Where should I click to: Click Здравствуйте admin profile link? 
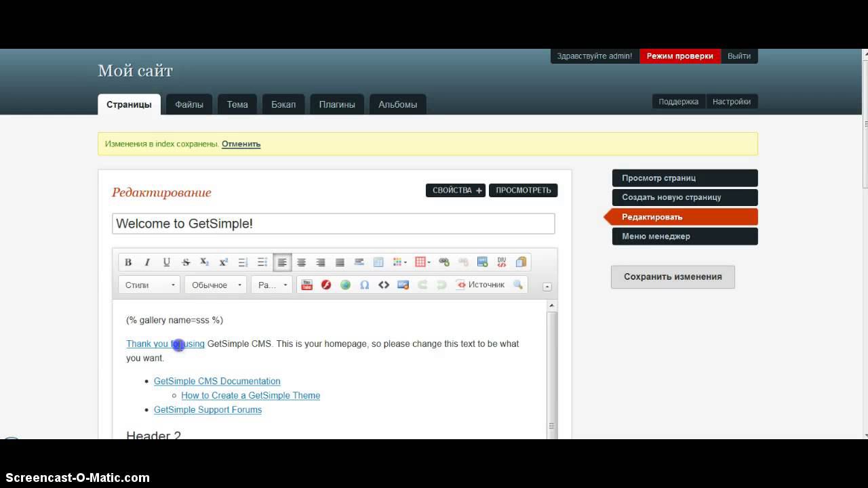595,56
